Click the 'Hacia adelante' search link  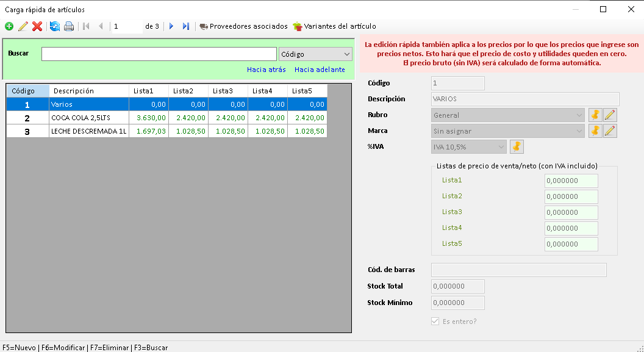click(x=320, y=70)
